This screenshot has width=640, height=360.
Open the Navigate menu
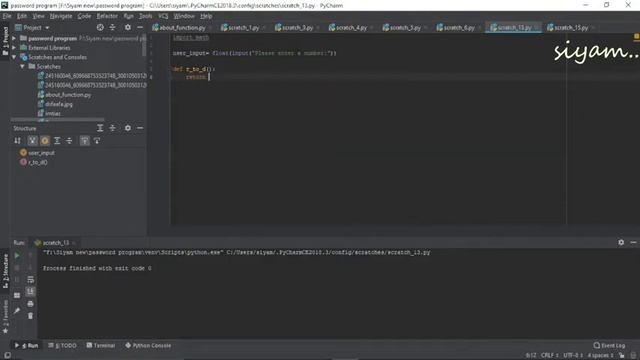pos(61,16)
